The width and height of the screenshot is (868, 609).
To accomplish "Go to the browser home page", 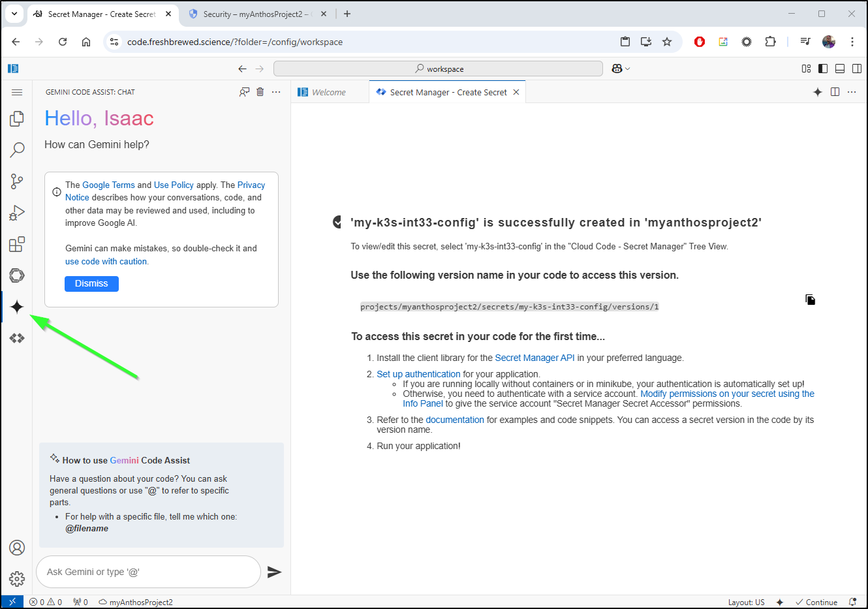I will (86, 42).
